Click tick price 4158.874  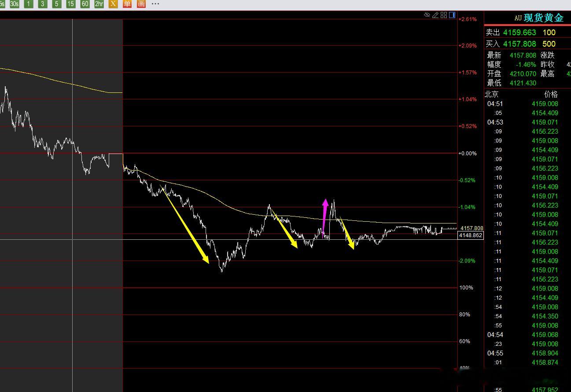(545, 363)
